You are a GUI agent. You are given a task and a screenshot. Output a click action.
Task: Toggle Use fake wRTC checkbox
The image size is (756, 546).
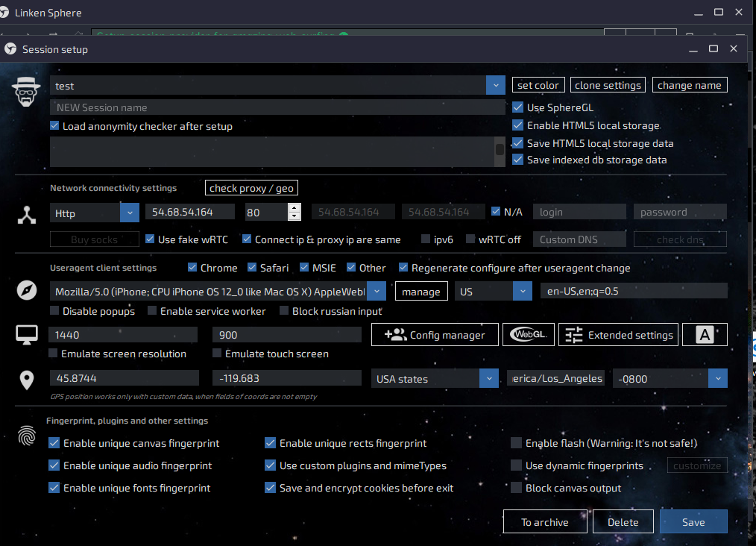pyautogui.click(x=150, y=239)
